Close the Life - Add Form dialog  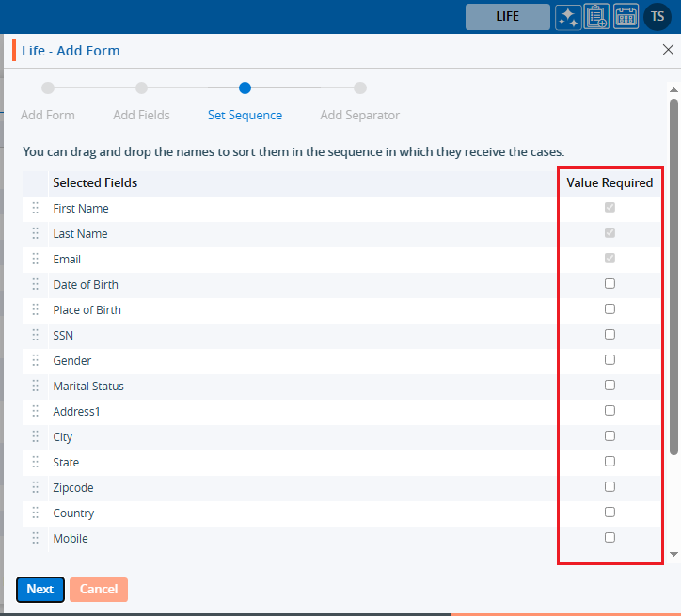point(668,50)
